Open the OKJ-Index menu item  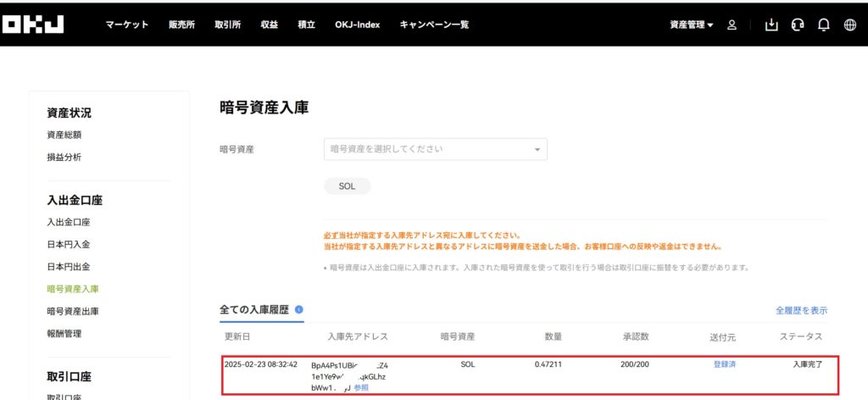357,25
